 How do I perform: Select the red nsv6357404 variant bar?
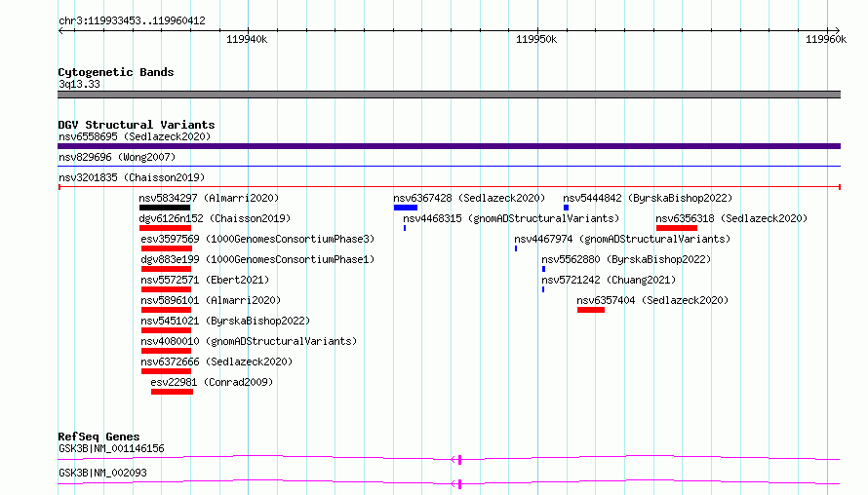click(591, 310)
